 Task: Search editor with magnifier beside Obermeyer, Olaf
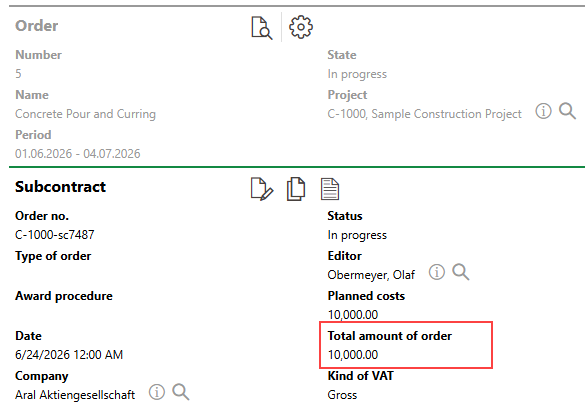[x=461, y=272]
